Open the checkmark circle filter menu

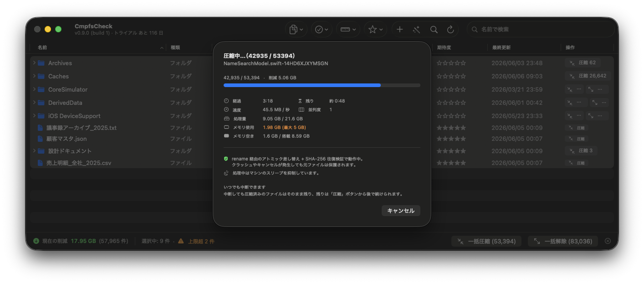(x=322, y=29)
